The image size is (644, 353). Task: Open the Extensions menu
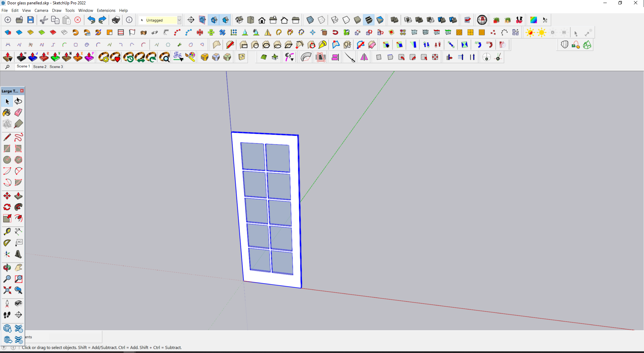106,10
